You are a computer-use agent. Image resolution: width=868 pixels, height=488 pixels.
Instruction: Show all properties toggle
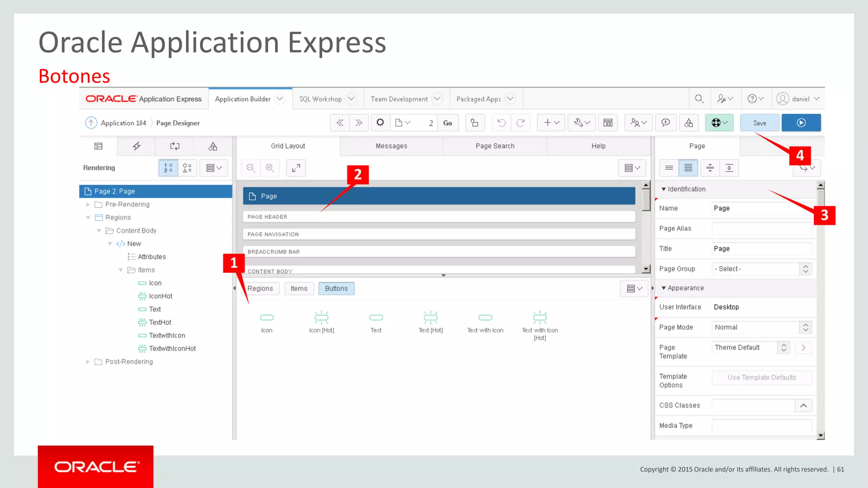click(x=688, y=168)
